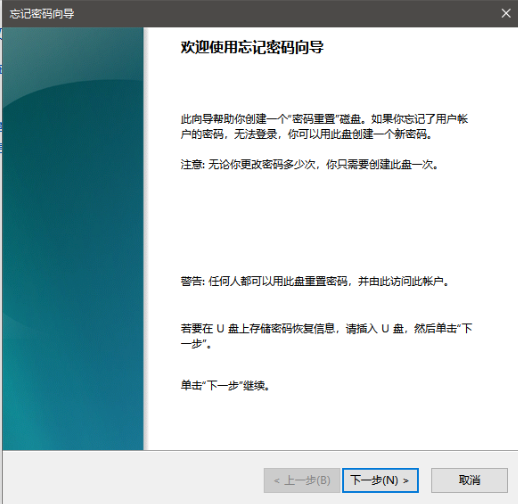Click the instruction text 若要在 U 盘上存储密码恢复信息
518x504 pixels.
tap(326, 336)
